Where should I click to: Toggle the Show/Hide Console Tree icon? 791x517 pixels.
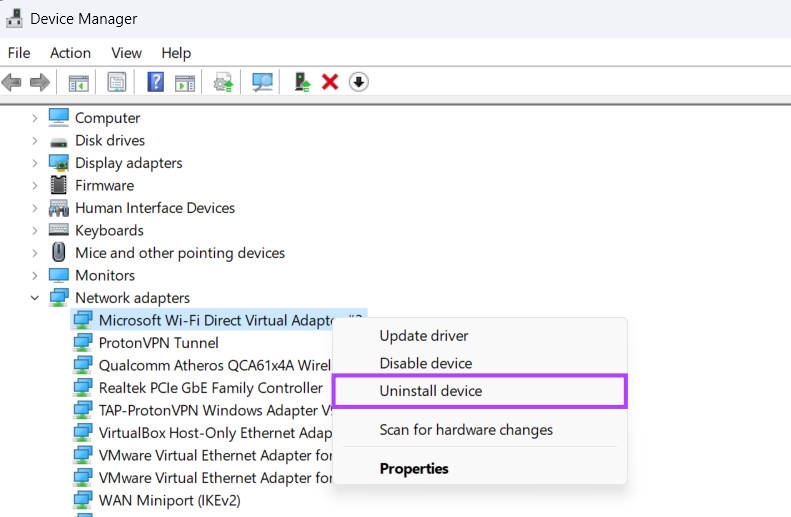[x=78, y=82]
